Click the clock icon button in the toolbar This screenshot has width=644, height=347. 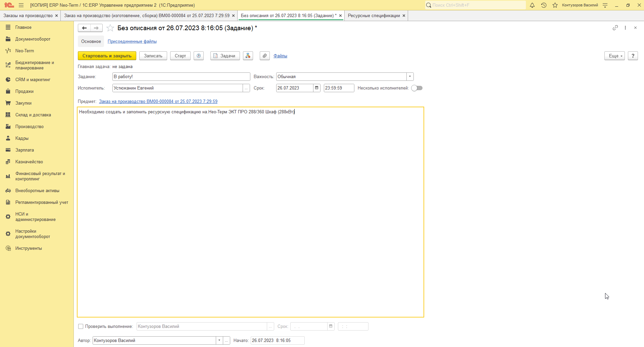(x=199, y=56)
